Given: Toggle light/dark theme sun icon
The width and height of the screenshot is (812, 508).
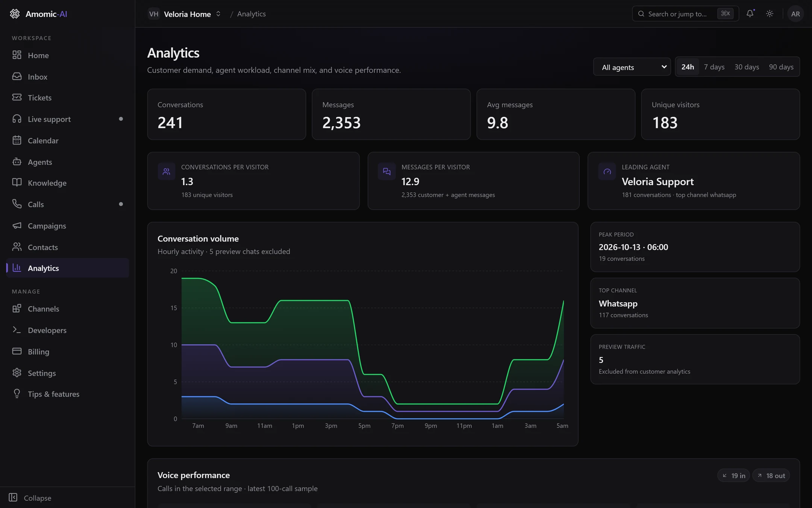Looking at the screenshot, I should 770,14.
